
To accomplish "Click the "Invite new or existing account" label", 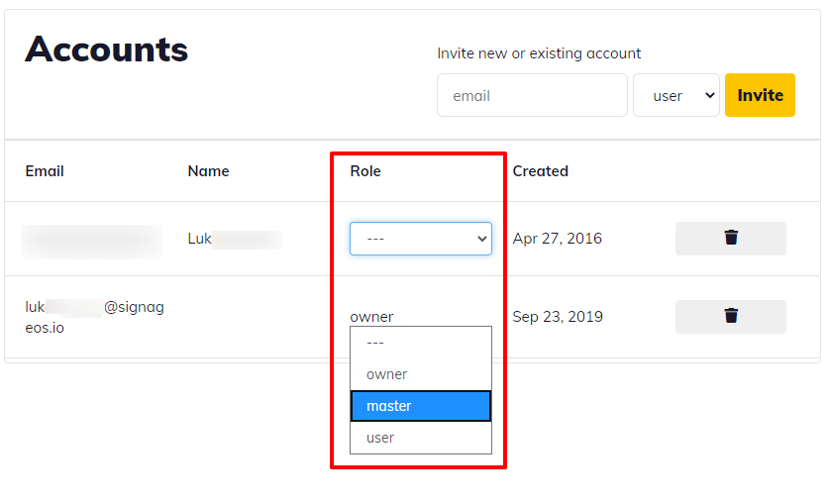I will pos(539,53).
